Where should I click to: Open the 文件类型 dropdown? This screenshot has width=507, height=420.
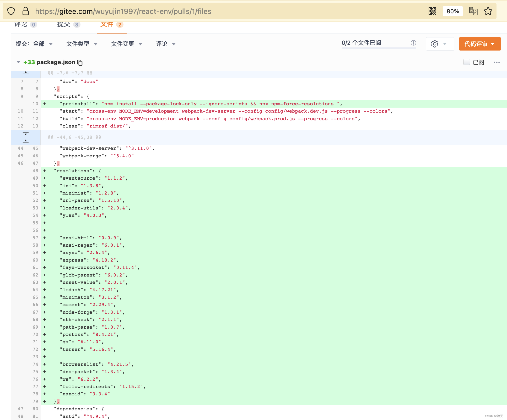[82, 44]
